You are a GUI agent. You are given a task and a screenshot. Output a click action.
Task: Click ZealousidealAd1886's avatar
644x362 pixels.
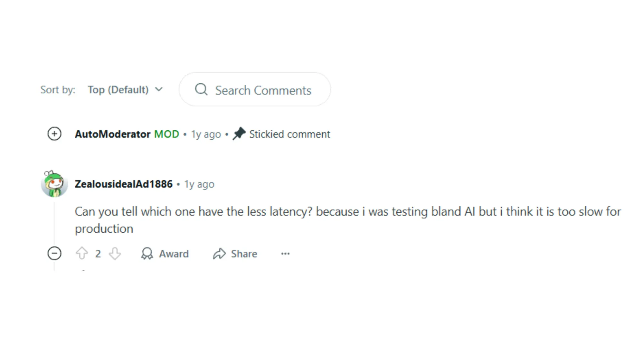click(55, 184)
